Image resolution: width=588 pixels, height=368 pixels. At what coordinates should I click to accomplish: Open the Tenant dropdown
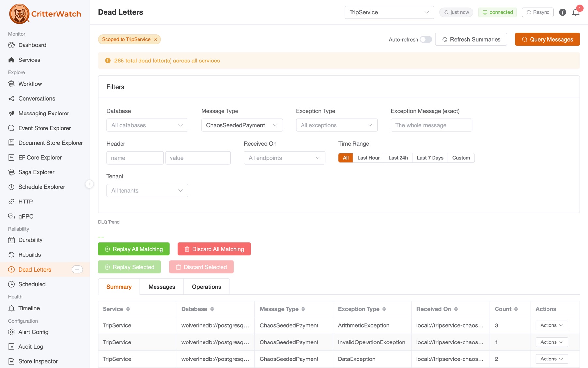(x=147, y=191)
